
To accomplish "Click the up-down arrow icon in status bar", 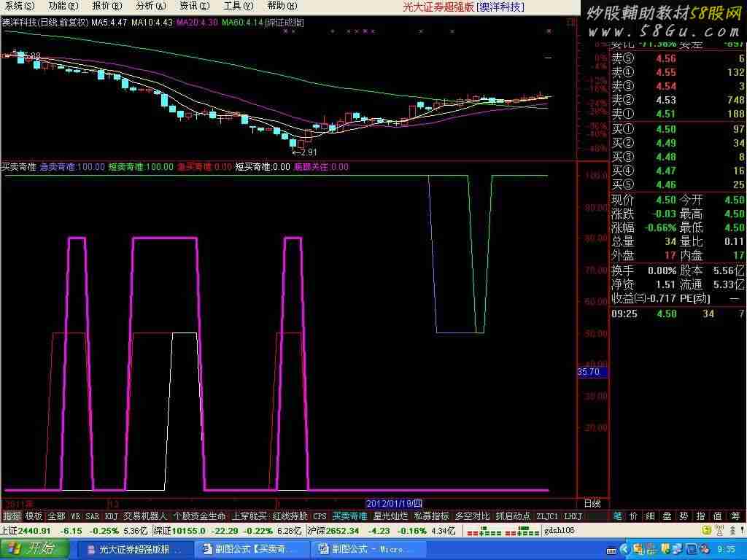I will coord(732,531).
